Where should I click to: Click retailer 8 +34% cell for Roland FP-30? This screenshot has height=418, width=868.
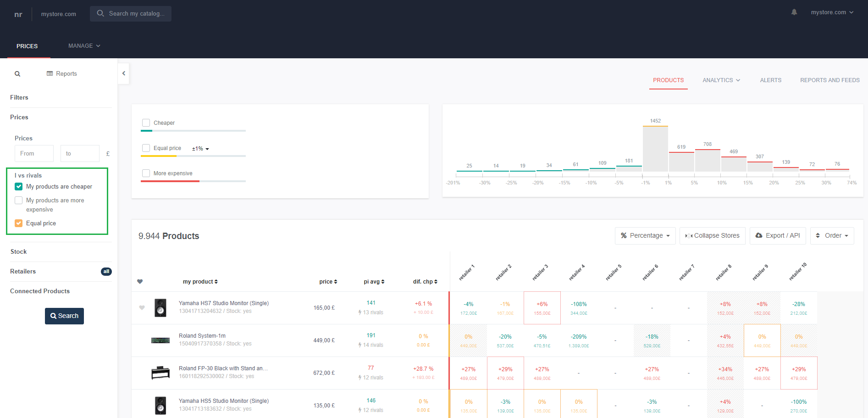(x=725, y=373)
